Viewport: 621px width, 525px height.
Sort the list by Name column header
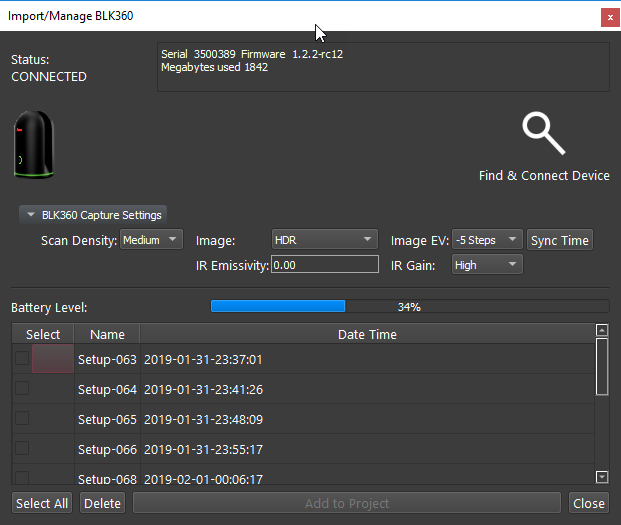[x=107, y=334]
